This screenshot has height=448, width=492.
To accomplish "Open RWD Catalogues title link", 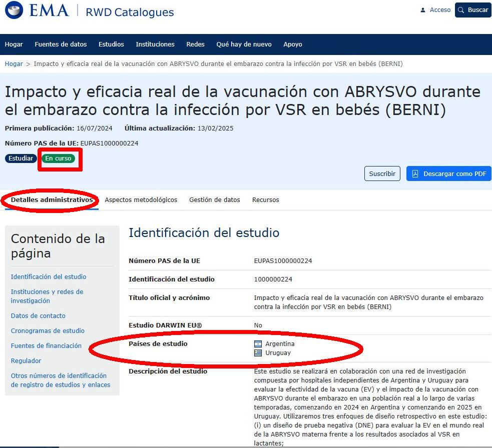I will [x=130, y=12].
